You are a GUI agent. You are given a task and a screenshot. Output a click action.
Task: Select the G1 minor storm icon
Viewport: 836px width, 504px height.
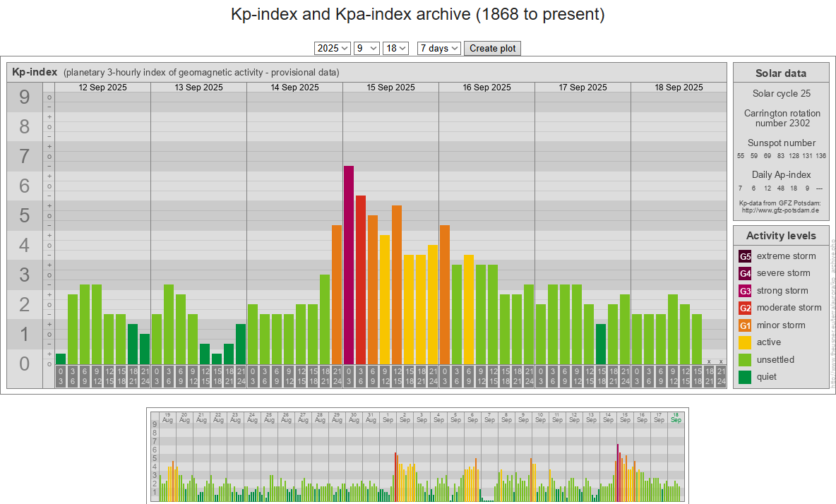745,325
